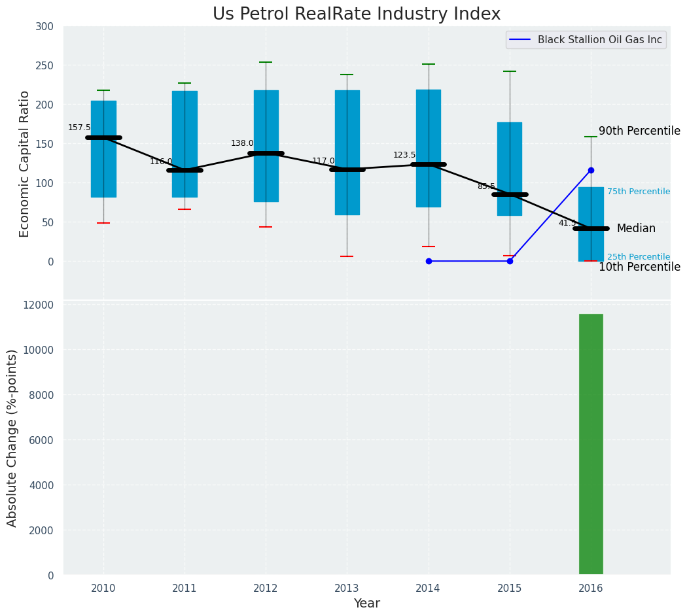Click the 157.5 median value label
Image resolution: width=687 pixels, height=616 pixels.
point(79,128)
